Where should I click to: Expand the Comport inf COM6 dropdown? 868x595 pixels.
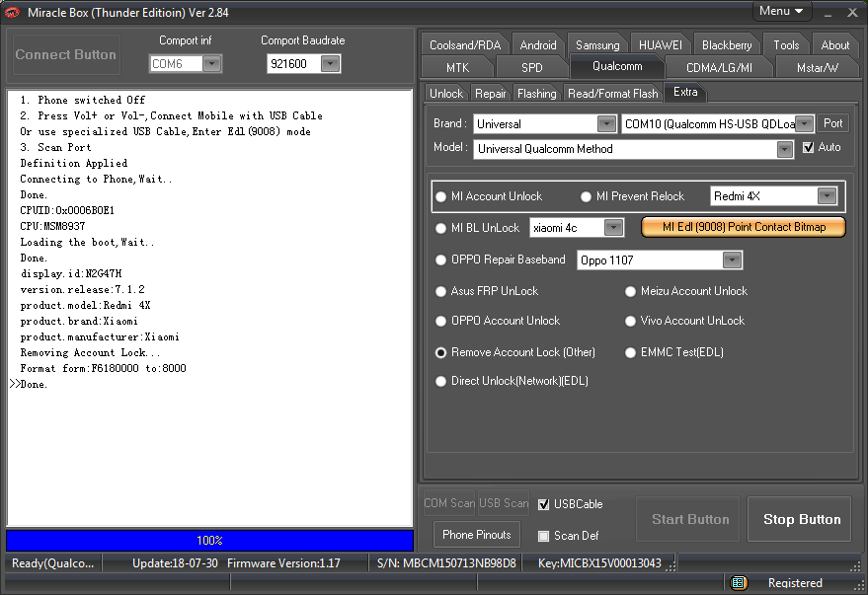click(x=211, y=63)
